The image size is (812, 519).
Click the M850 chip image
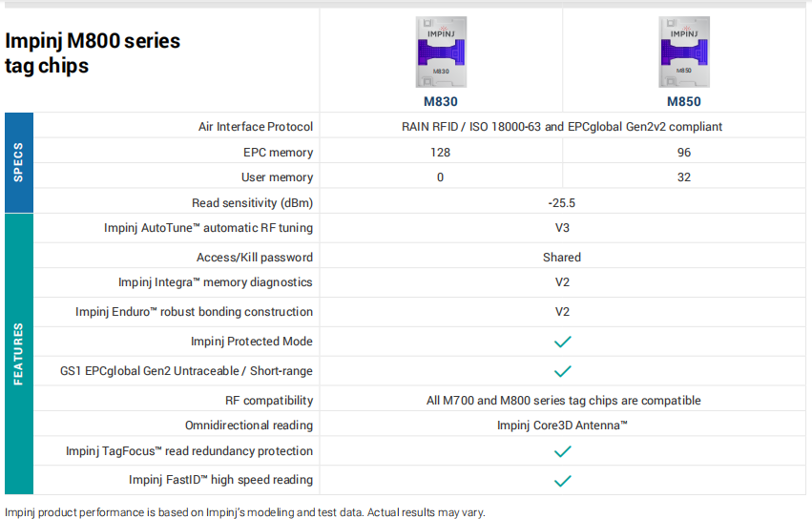point(683,52)
